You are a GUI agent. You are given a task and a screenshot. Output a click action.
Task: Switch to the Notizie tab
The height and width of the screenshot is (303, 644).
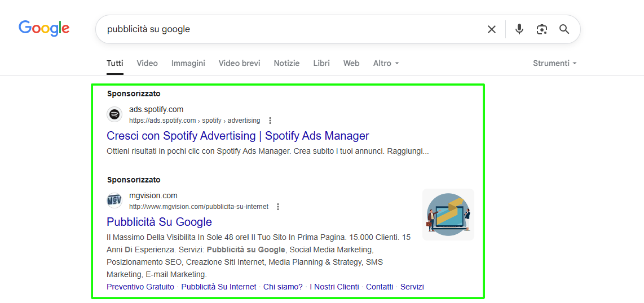coord(286,63)
